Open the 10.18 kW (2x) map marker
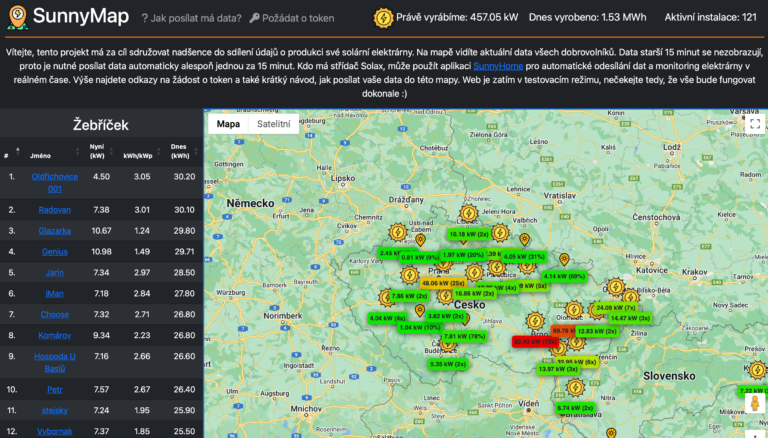This screenshot has height=438, width=768. click(x=468, y=234)
